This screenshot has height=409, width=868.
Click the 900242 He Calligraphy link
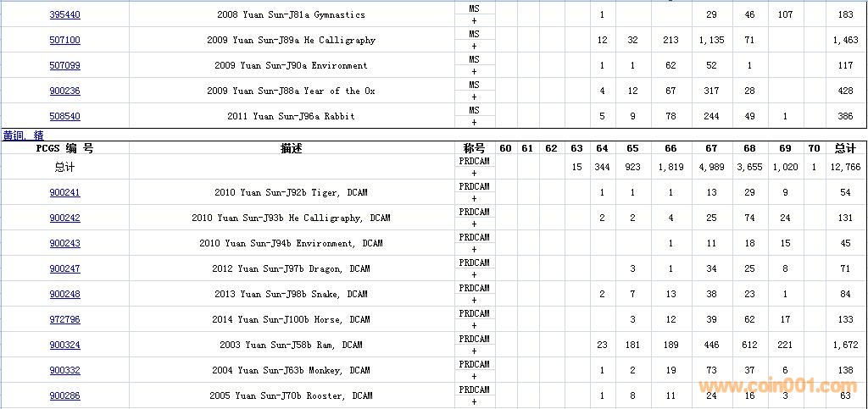(x=64, y=218)
